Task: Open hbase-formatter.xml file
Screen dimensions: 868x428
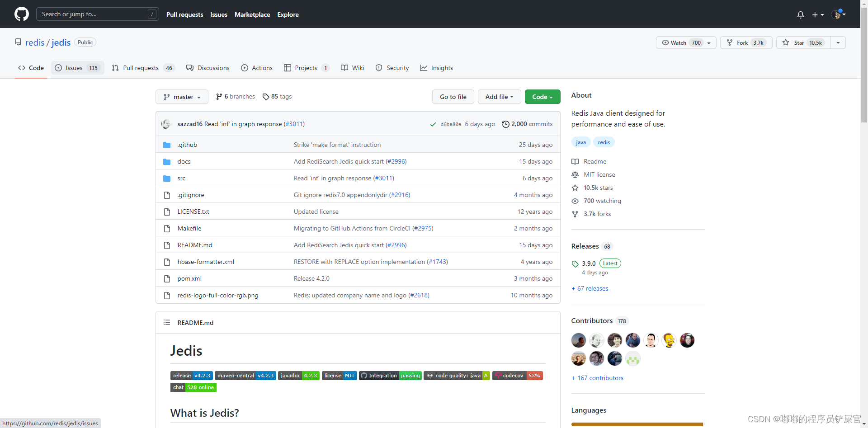Action: (206, 262)
